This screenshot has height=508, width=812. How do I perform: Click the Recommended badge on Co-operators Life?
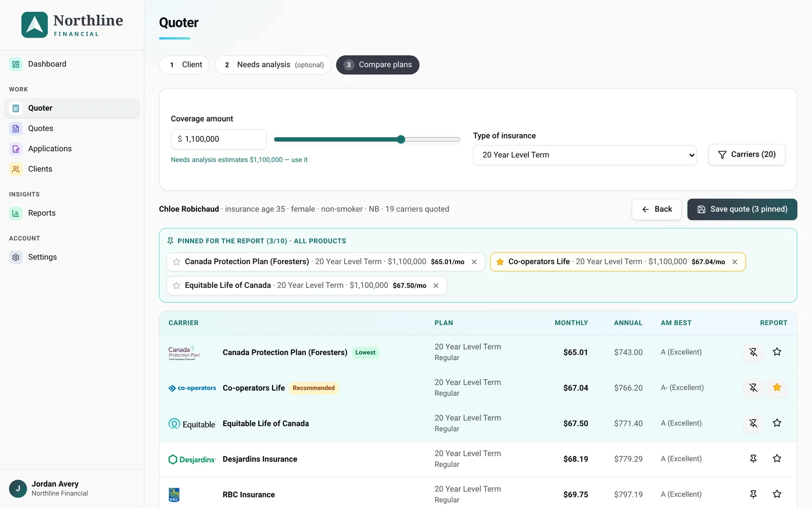click(x=314, y=388)
